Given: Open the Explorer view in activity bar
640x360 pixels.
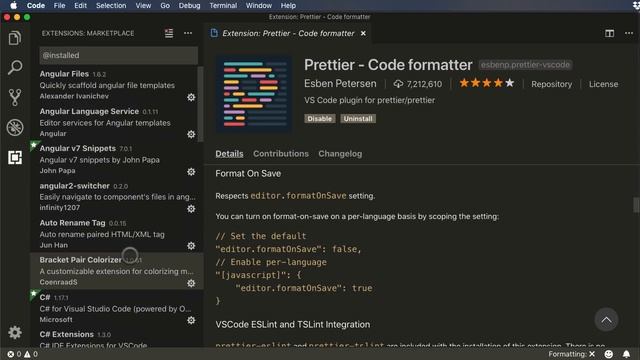Looking at the screenshot, I should 15,38.
